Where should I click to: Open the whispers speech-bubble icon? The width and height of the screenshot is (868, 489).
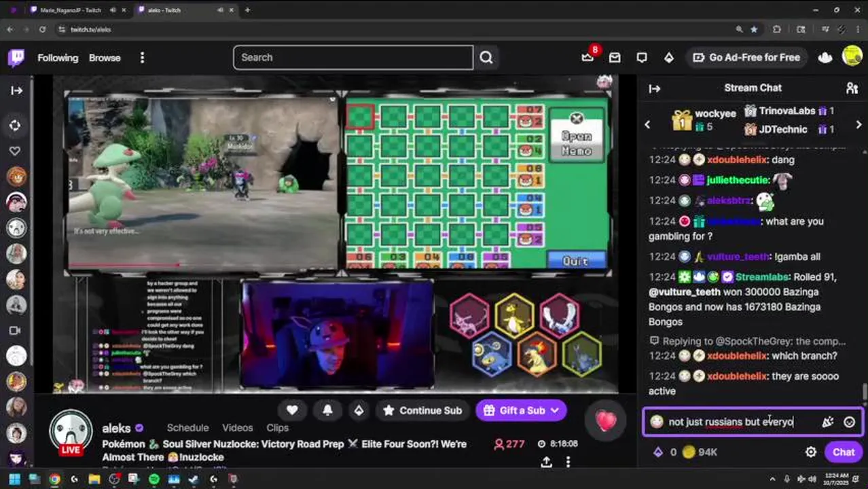tap(642, 58)
